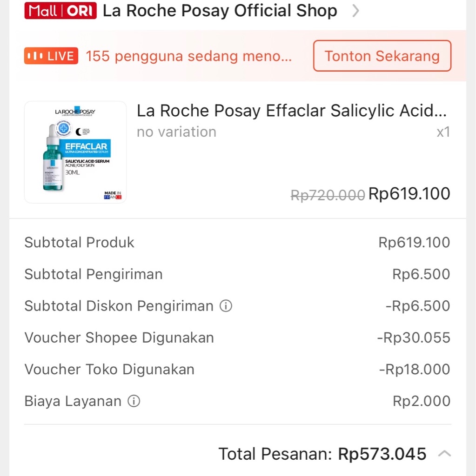
Task: Click the Total Pesanan amount Rp573.045
Action: [382, 454]
